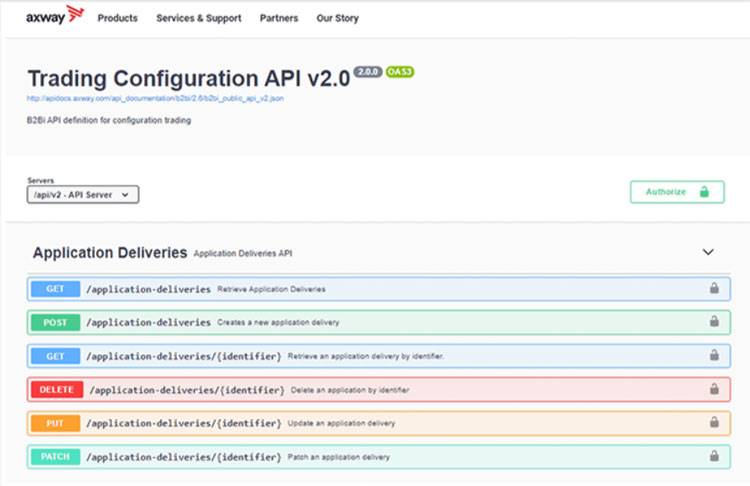
Task: Expand the DELETE /application-deliveries/{identifier} operation
Action: [187, 389]
